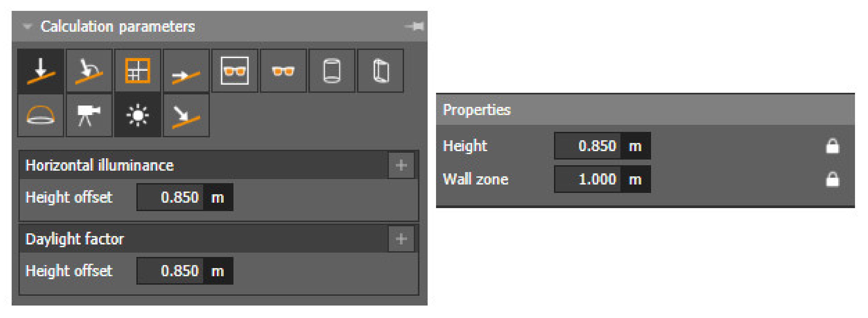Click the Horizontal illuminance Height offset field

pyautogui.click(x=171, y=197)
